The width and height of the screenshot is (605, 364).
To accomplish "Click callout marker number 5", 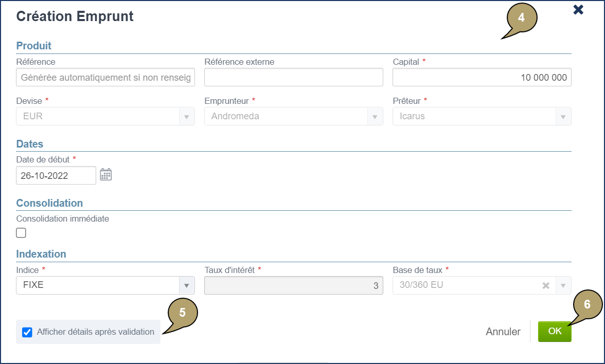I will pos(182,312).
